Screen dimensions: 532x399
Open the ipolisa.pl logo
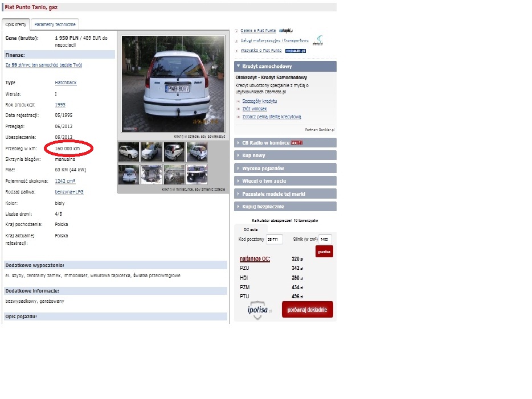pyautogui.click(x=259, y=310)
